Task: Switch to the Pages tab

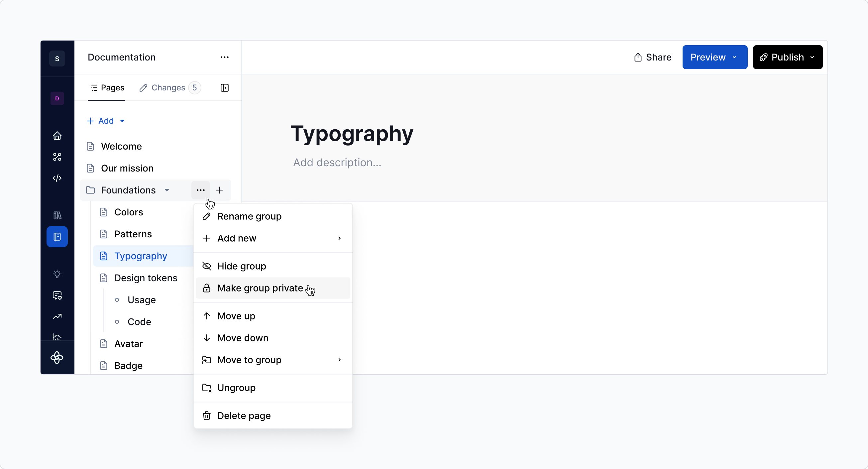Action: [106, 88]
